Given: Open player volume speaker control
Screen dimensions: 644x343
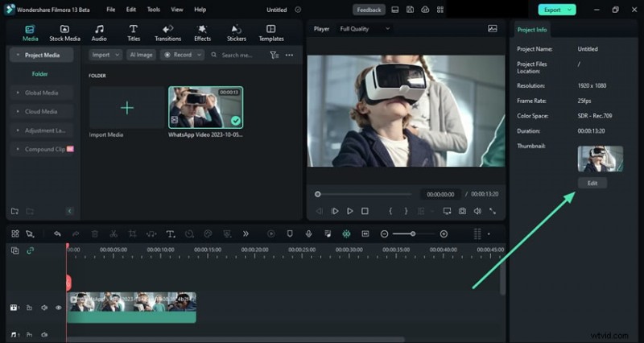Looking at the screenshot, I should pyautogui.click(x=477, y=211).
